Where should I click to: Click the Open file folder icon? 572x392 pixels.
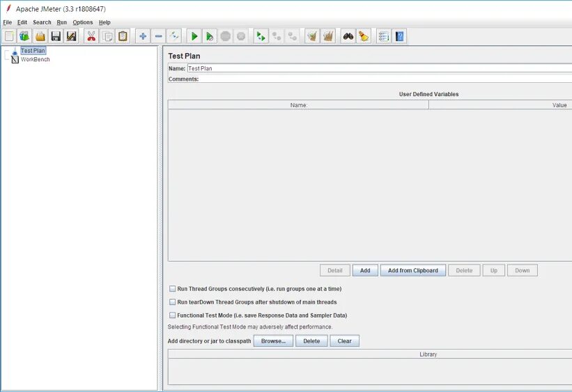click(x=40, y=36)
